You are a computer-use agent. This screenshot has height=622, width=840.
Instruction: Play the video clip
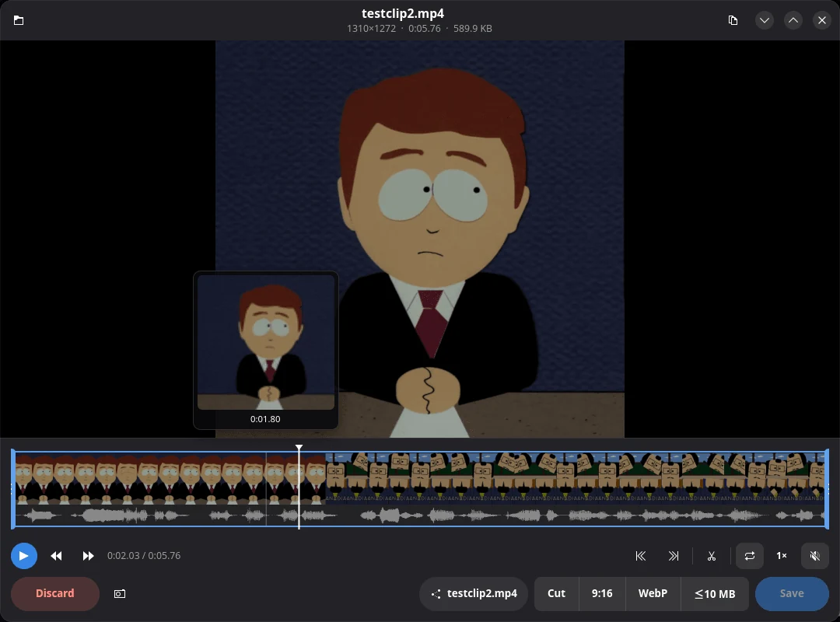tap(23, 556)
